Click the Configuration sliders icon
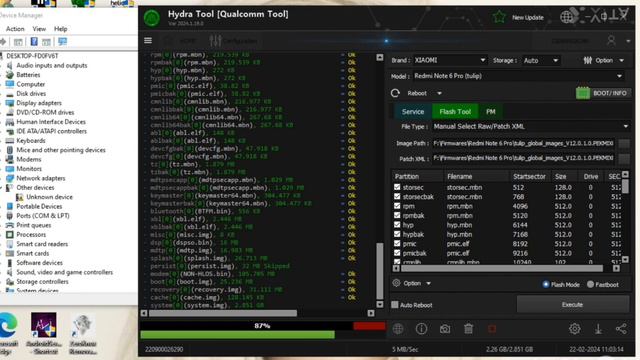 [x=215, y=41]
